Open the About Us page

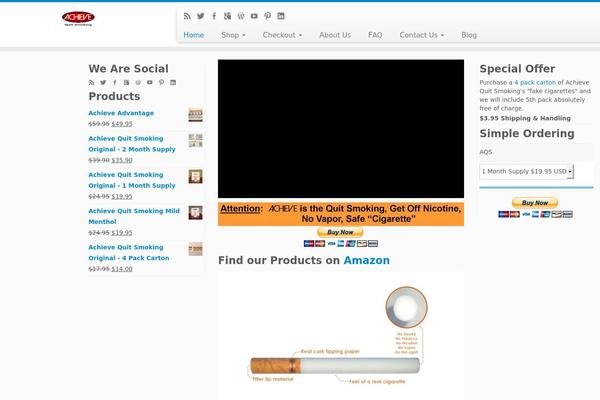(335, 35)
